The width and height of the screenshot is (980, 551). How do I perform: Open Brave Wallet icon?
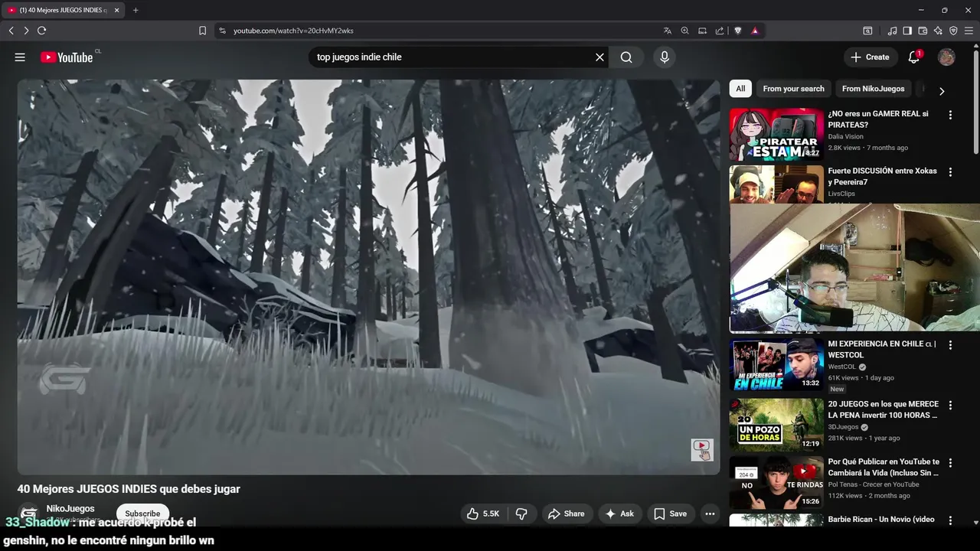(923, 31)
